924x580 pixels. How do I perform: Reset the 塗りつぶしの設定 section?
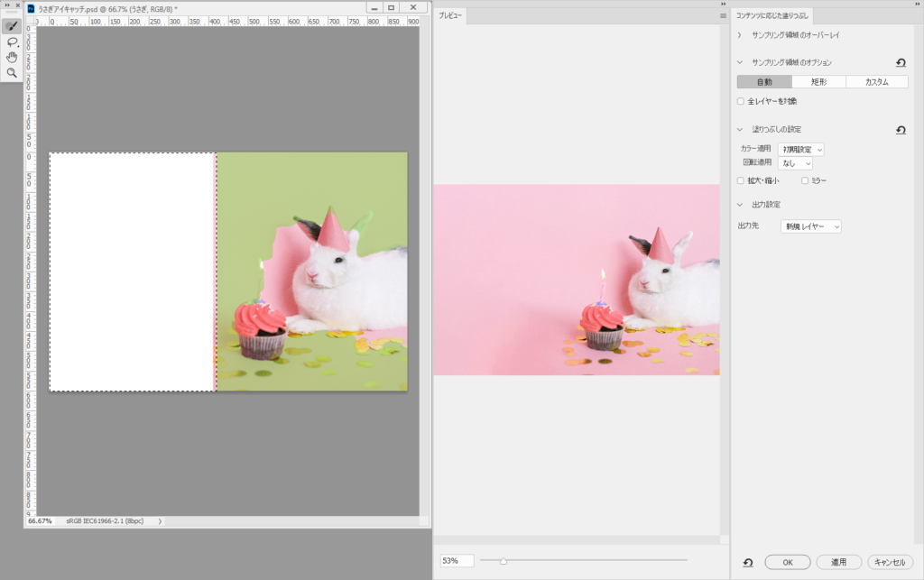coord(901,130)
